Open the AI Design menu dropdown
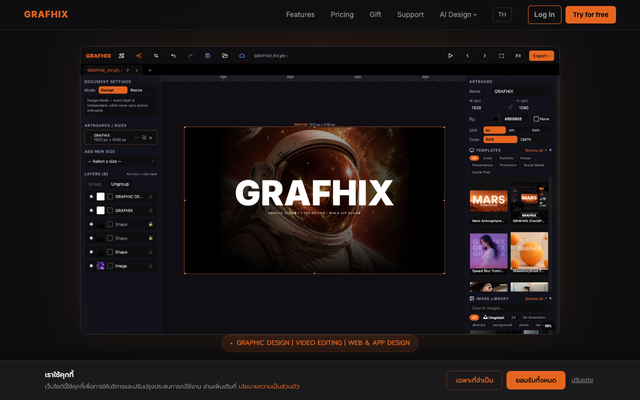The height and width of the screenshot is (400, 640). [x=458, y=15]
